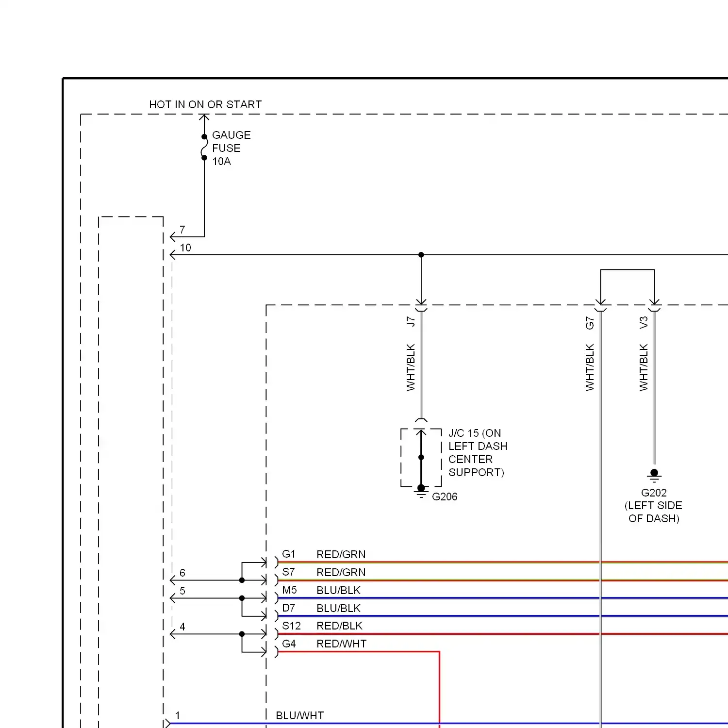Click the G206 ground label
Image resolution: width=728 pixels, height=728 pixels.
(445, 496)
